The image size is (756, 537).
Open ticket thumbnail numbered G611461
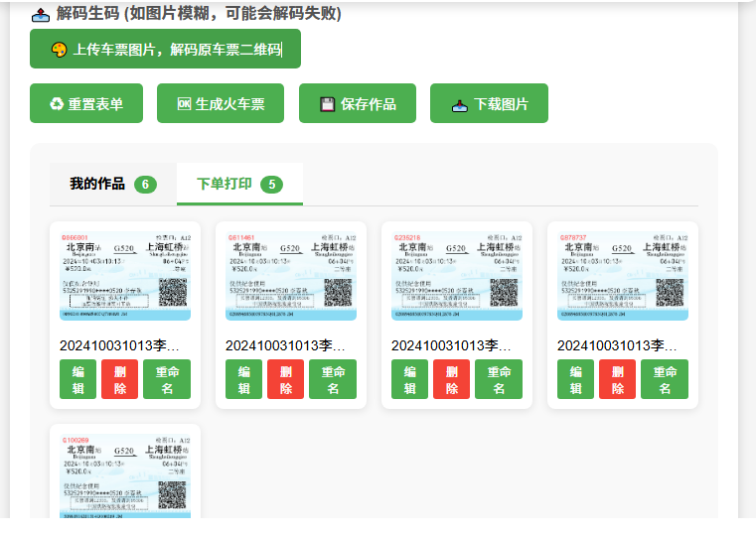291,277
